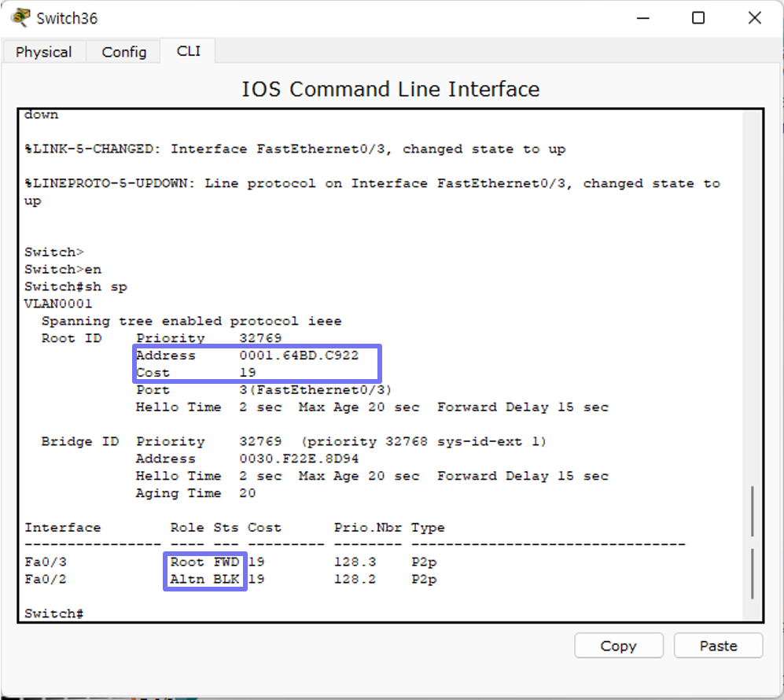Click the 'Switch#' prompt at the bottom

point(54,613)
